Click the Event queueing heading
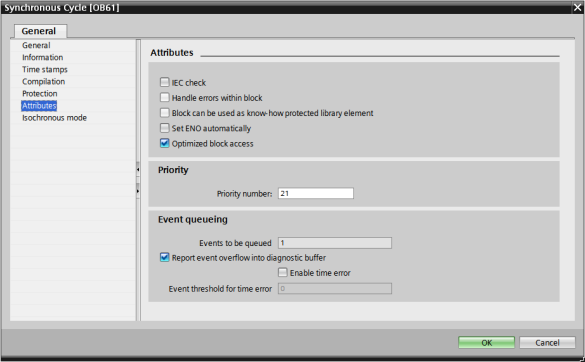The height and width of the screenshot is (362, 585). click(193, 219)
